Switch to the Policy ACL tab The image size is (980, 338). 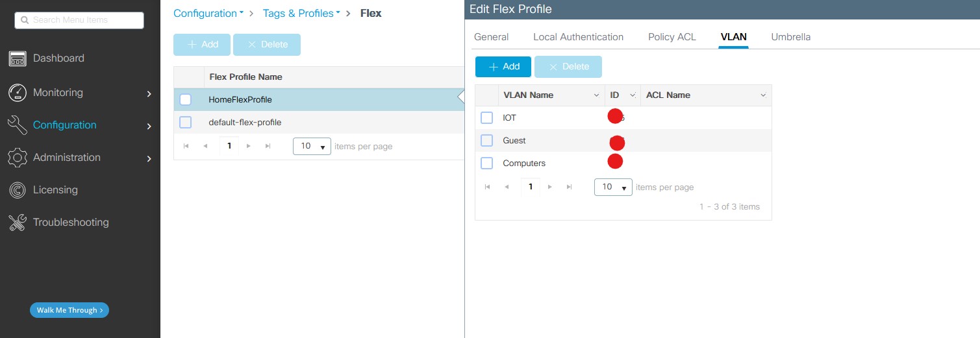(672, 37)
